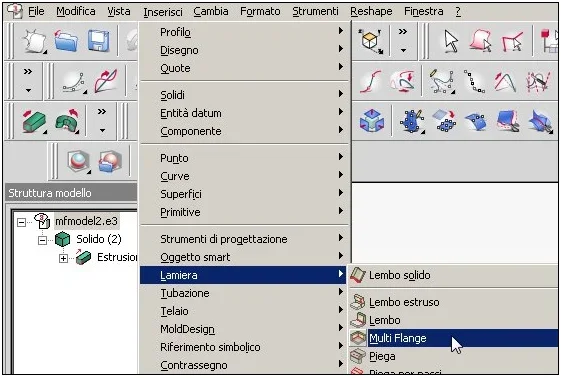Viewport: 561px width, 378px height.
Task: Open the Reshape menu
Action: [x=371, y=11]
